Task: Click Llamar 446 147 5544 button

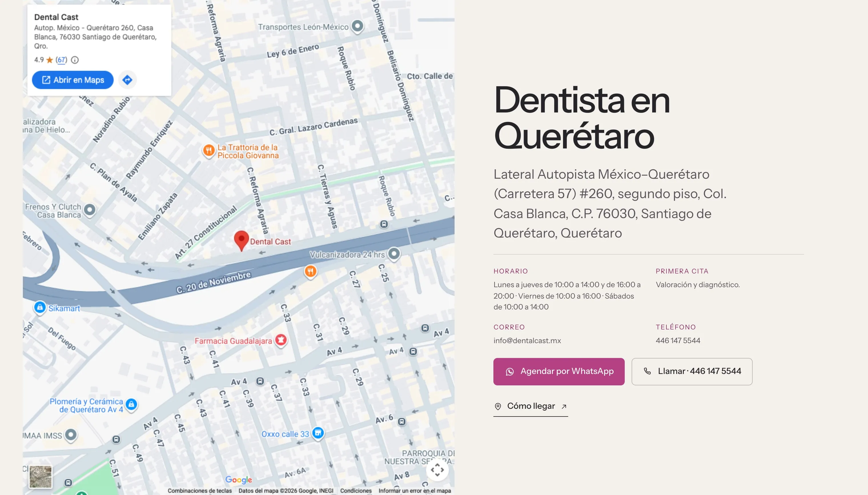Action: 692,371
